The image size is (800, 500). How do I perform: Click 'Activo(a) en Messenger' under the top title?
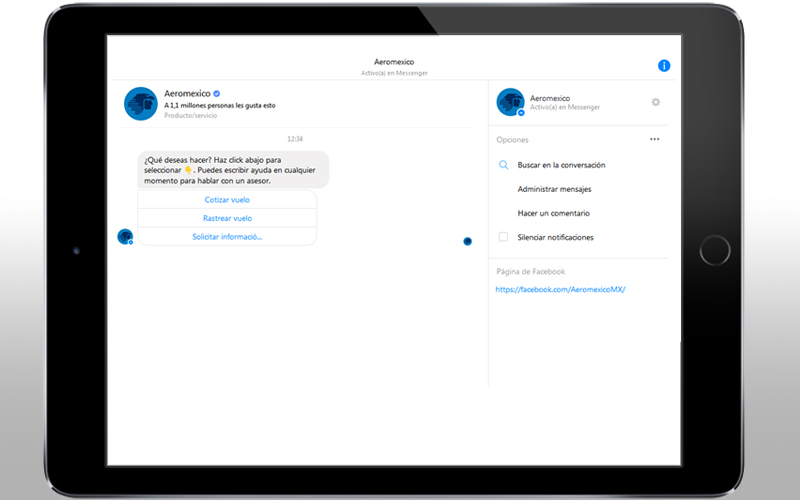tap(394, 73)
